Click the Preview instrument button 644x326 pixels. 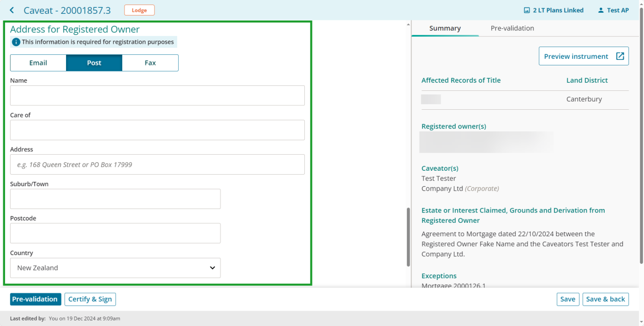pyautogui.click(x=583, y=56)
